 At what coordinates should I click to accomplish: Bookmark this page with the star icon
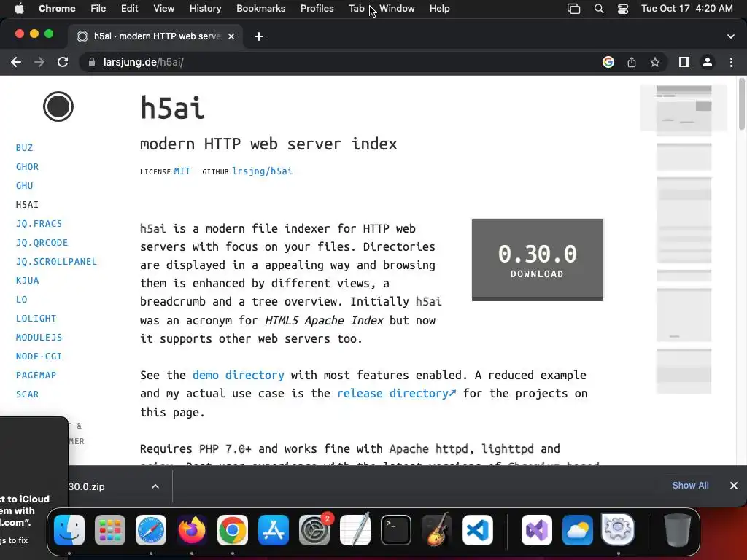click(655, 63)
